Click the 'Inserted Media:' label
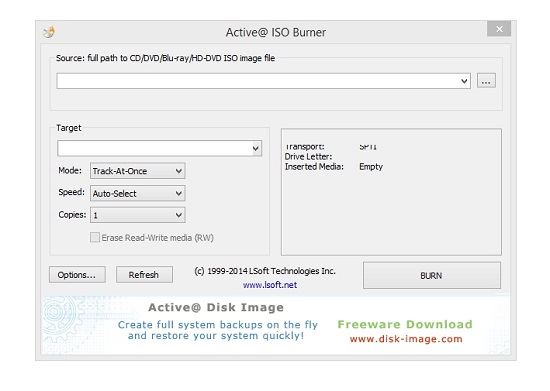This screenshot has width=550, height=391. tap(314, 167)
